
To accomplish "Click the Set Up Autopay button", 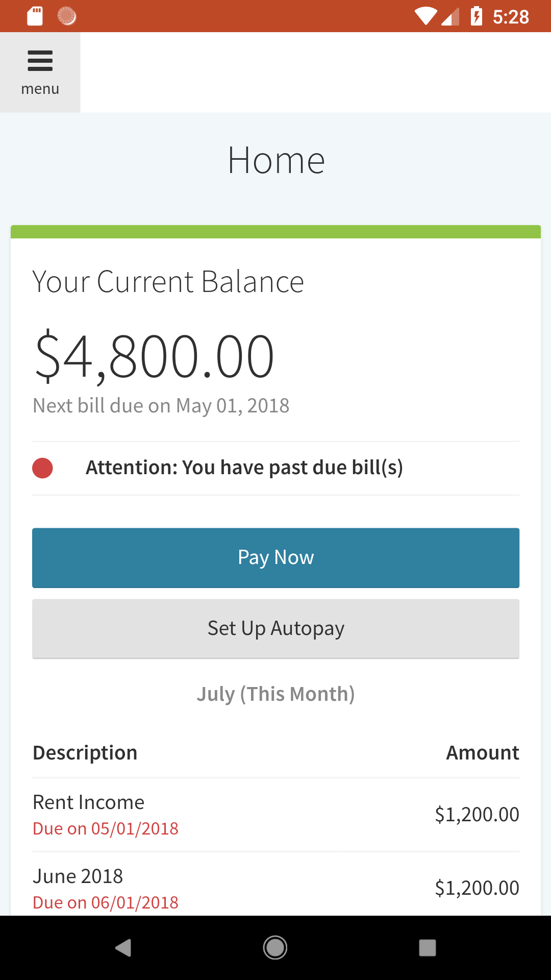I will [275, 628].
